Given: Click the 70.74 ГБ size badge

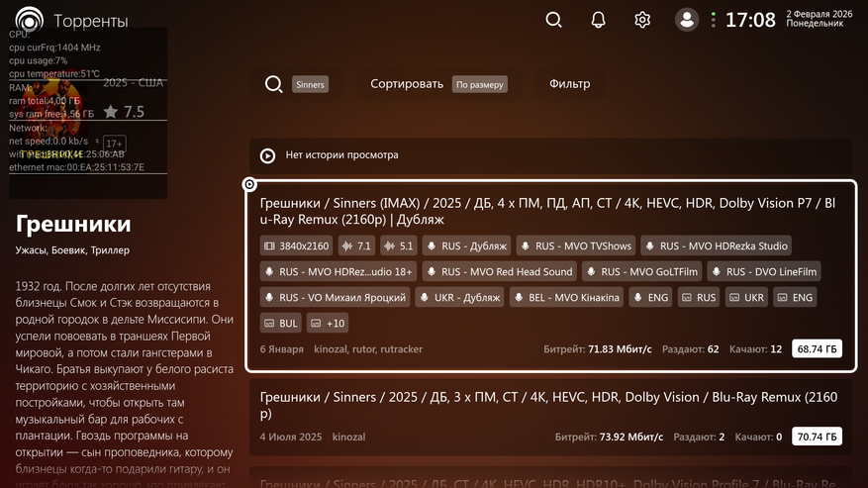Looking at the screenshot, I should point(817,437).
